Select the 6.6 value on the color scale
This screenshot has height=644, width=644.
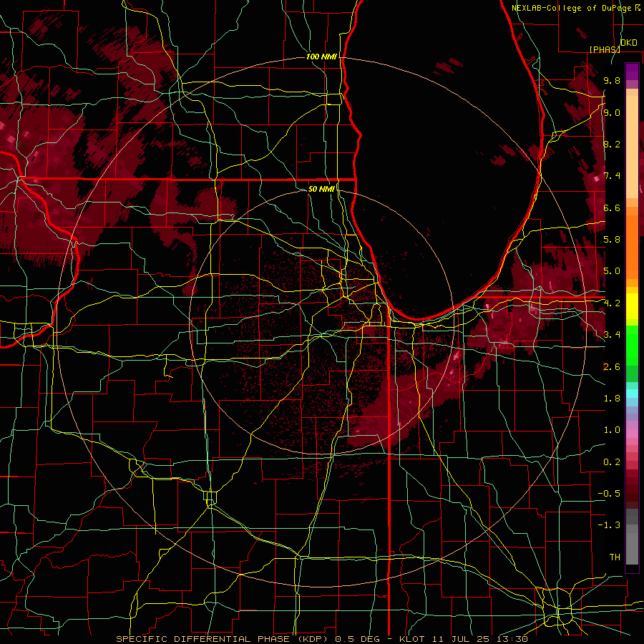tap(612, 208)
